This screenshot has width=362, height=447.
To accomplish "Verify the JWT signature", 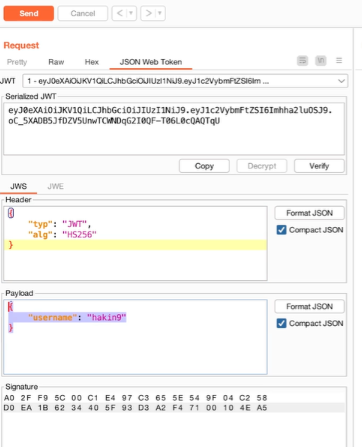I will click(319, 166).
